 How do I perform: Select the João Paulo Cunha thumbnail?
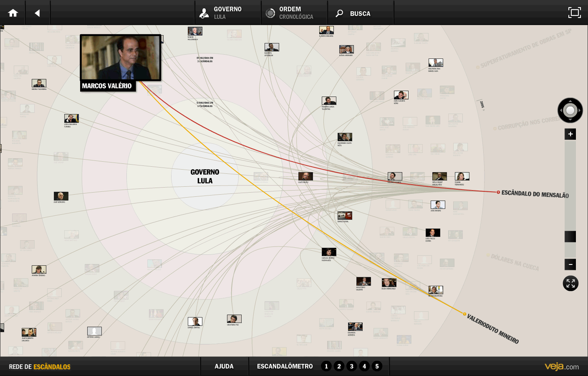[x=433, y=233]
